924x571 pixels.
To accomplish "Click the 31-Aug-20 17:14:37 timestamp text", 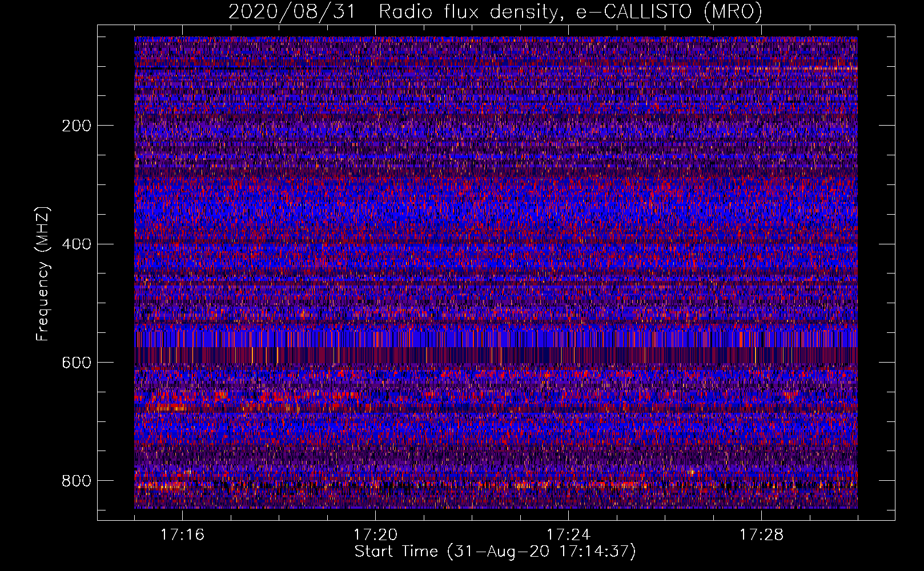I will pos(542,552).
